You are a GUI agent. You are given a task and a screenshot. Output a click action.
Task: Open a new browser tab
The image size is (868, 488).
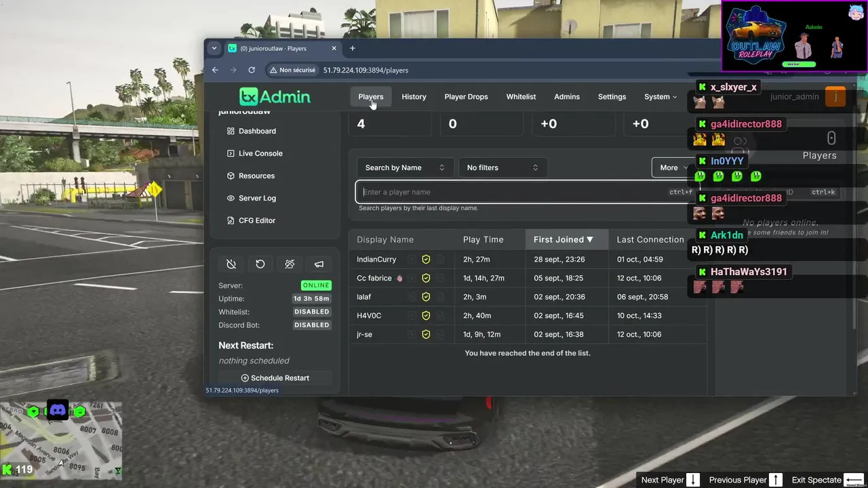click(x=352, y=48)
